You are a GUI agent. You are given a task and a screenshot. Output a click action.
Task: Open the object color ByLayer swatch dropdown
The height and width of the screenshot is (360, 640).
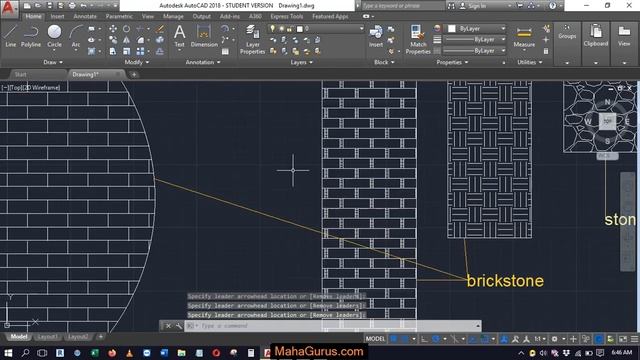pos(476,29)
